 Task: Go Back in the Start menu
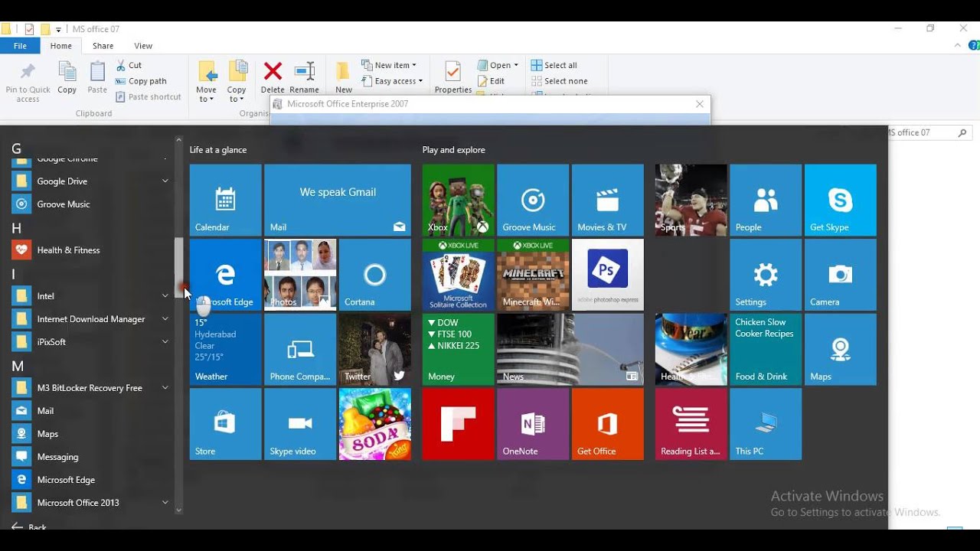click(29, 527)
